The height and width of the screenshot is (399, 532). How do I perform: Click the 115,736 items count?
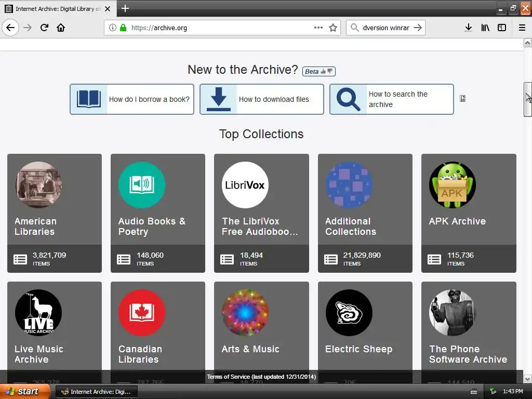460,255
